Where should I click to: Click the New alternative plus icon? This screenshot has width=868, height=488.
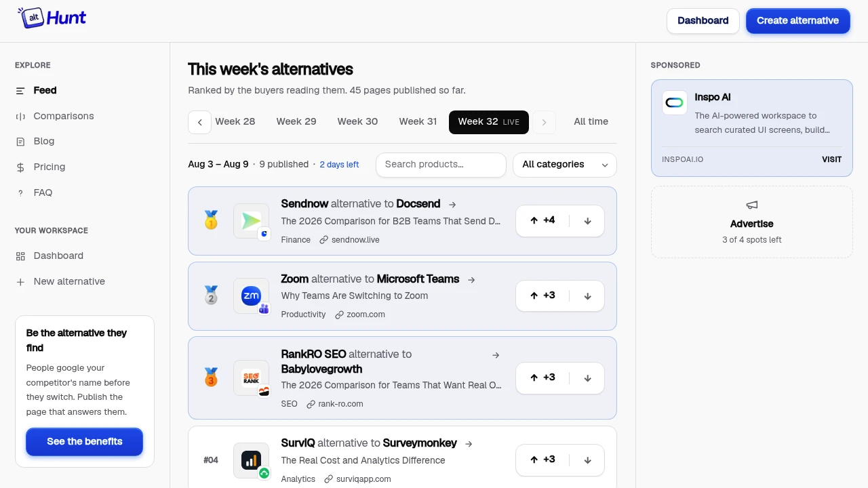[20, 282]
